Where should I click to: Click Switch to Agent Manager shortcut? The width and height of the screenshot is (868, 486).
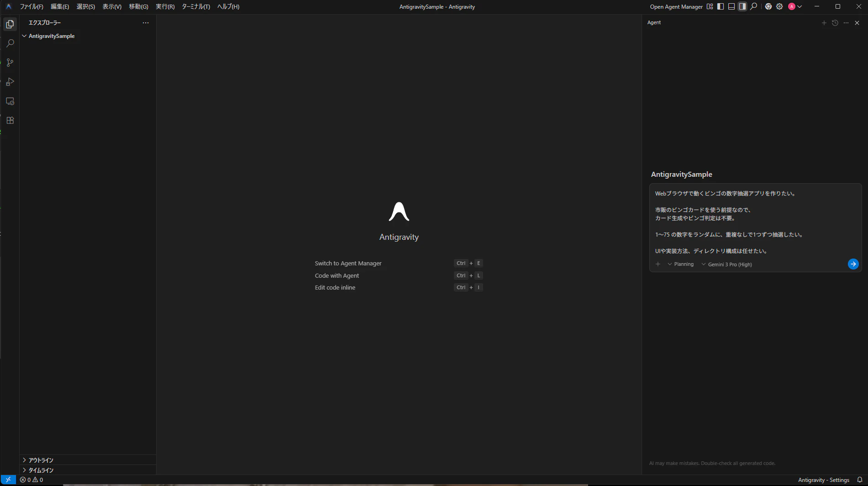coord(348,263)
